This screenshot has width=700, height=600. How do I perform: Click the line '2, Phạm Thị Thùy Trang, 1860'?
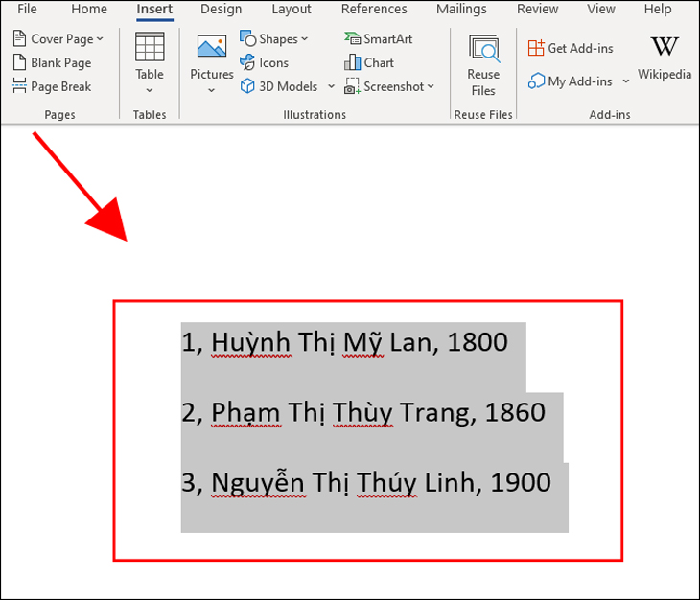click(363, 413)
